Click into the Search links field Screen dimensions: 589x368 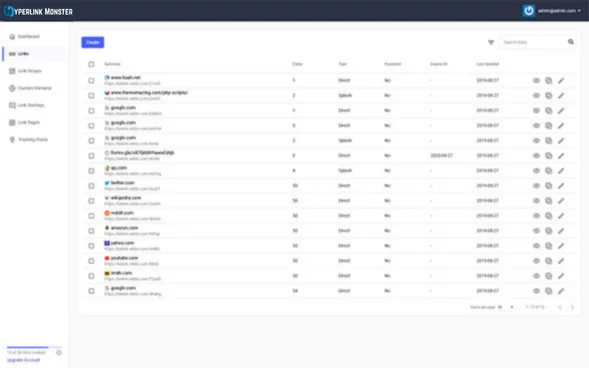coord(533,42)
